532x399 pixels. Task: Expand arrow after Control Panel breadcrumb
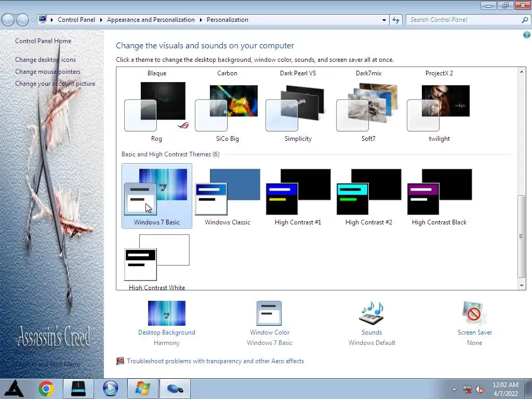pyautogui.click(x=101, y=20)
